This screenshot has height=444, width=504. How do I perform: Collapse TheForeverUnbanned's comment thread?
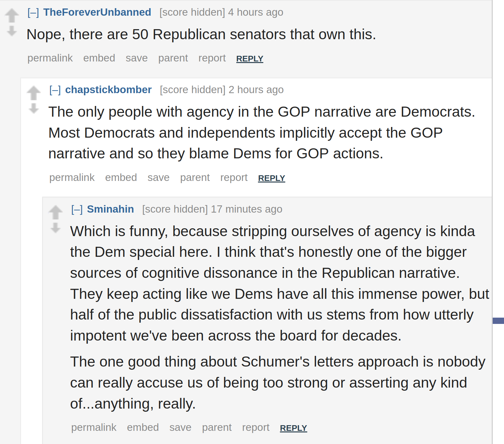pos(33,13)
